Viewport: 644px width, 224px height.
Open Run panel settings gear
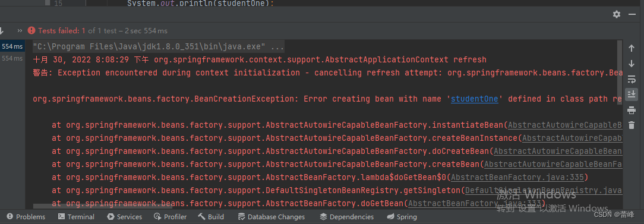point(617,14)
